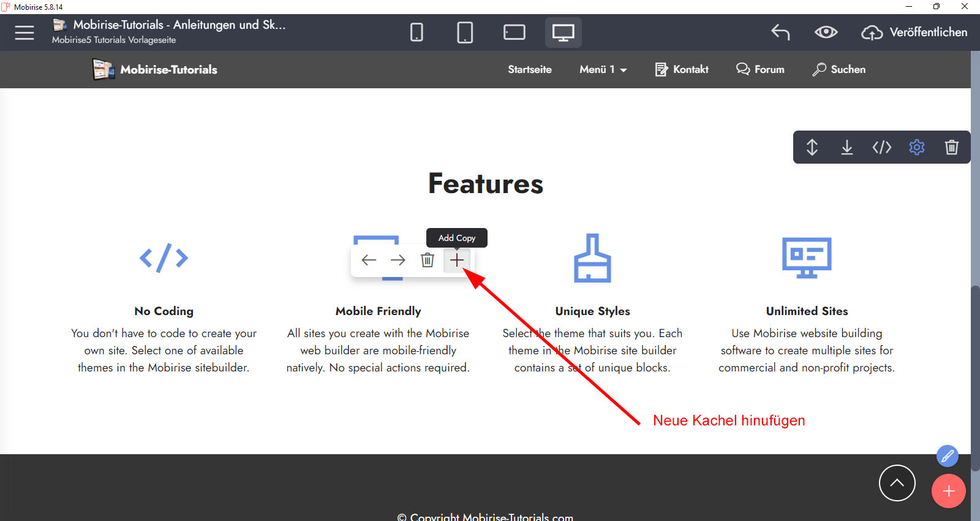This screenshot has width=980, height=521.
Task: Open block parameters gear icon
Action: [x=917, y=147]
